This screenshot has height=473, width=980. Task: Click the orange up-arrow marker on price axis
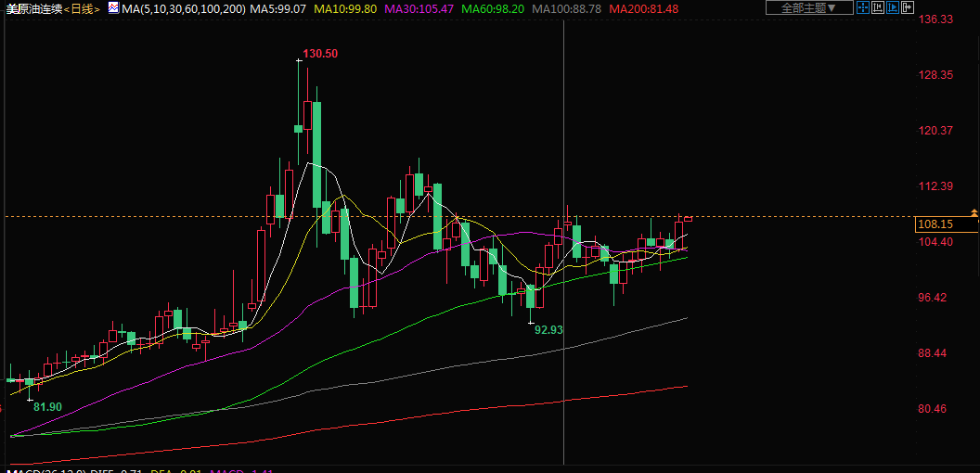tap(974, 212)
